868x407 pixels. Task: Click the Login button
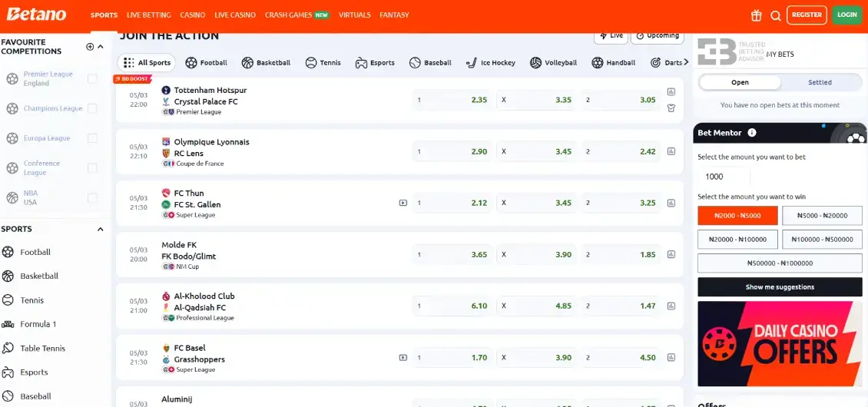847,15
